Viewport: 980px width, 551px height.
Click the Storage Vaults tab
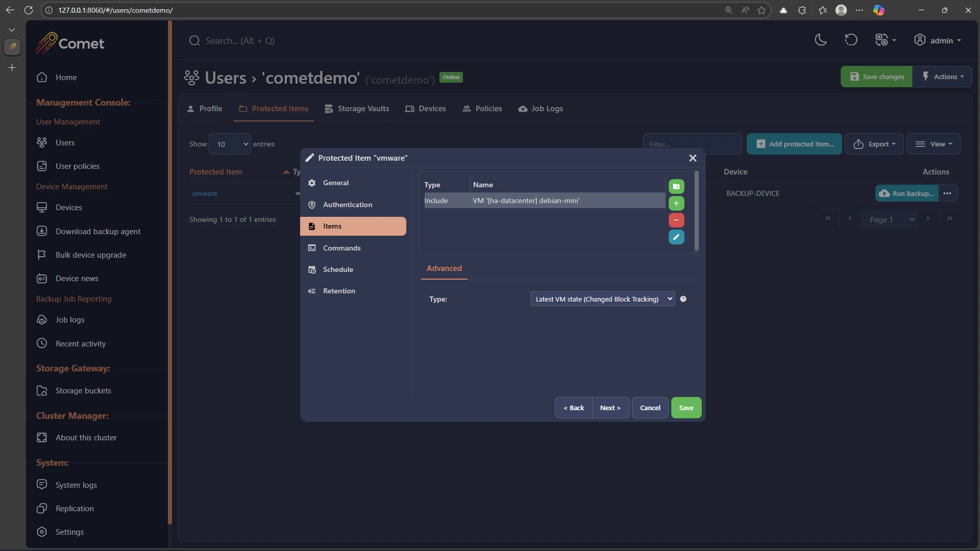pyautogui.click(x=357, y=109)
